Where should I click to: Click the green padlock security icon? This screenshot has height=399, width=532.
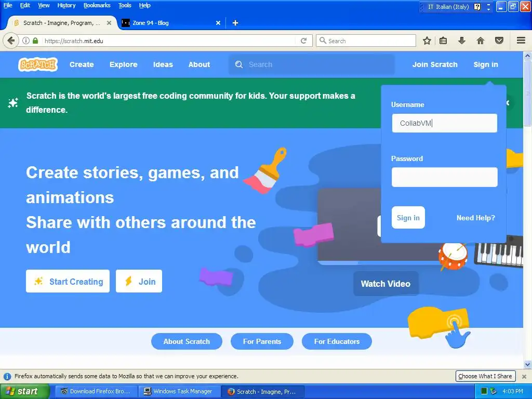tap(35, 41)
